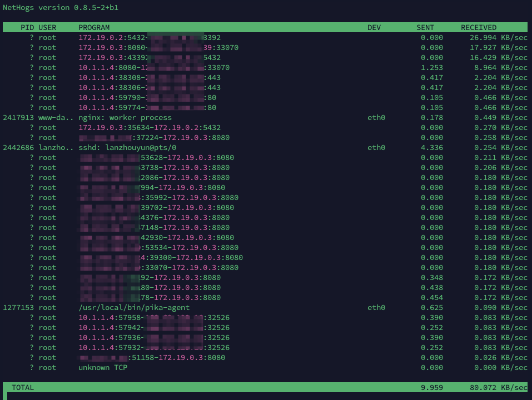The image size is (532, 400).
Task: Select the nginx worker process row
Action: (125, 118)
